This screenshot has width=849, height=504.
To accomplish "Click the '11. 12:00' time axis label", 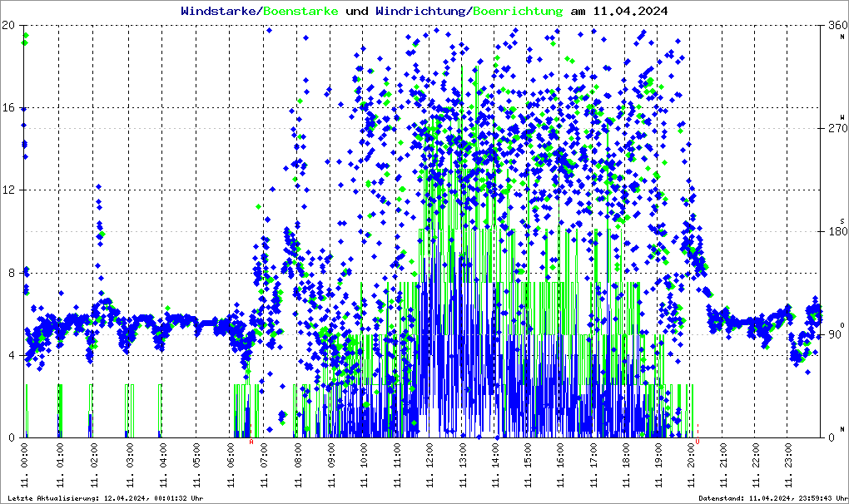I will 429,466.
